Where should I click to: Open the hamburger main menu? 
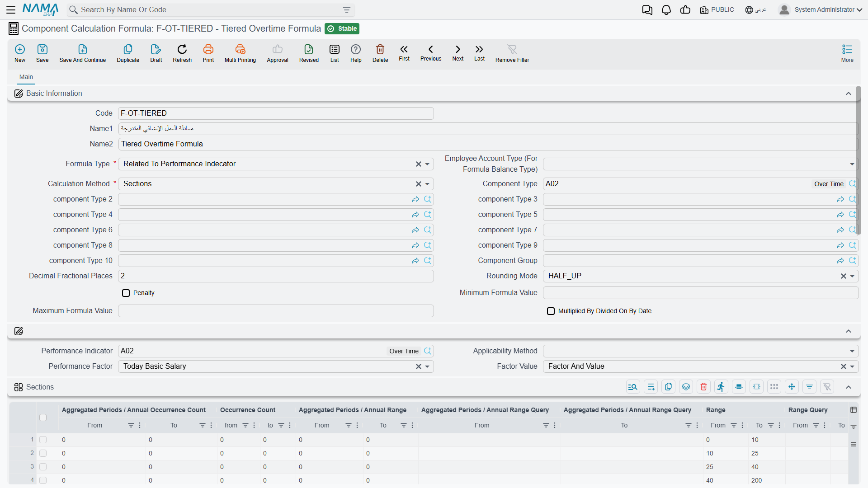[11, 10]
